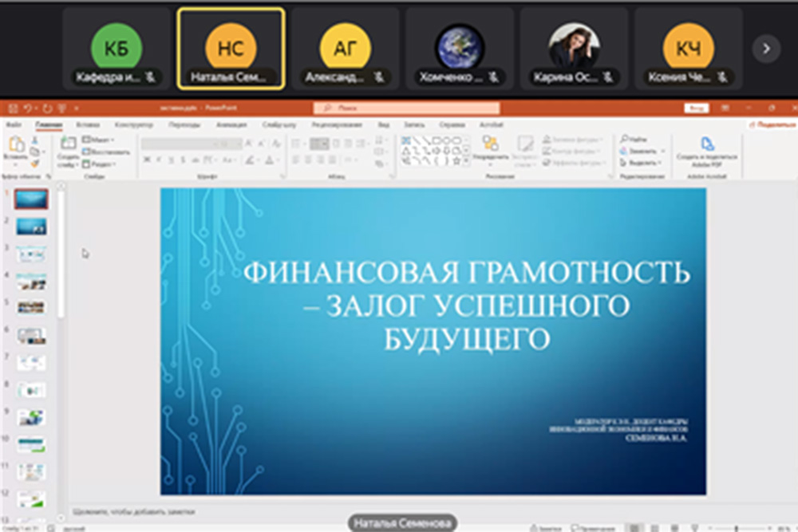Click the Create slide (Создать слайд) icon
This screenshot has width=798, height=532.
[x=69, y=144]
